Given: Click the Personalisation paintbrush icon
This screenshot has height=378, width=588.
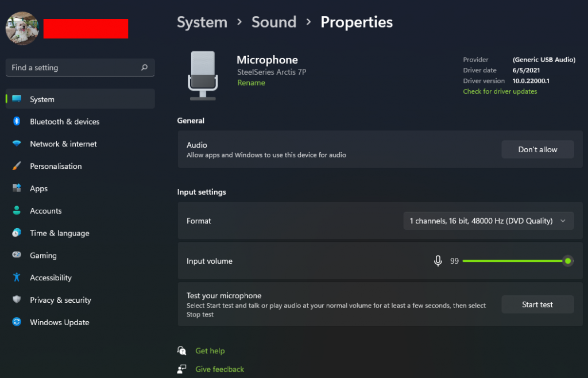Looking at the screenshot, I should point(17,166).
